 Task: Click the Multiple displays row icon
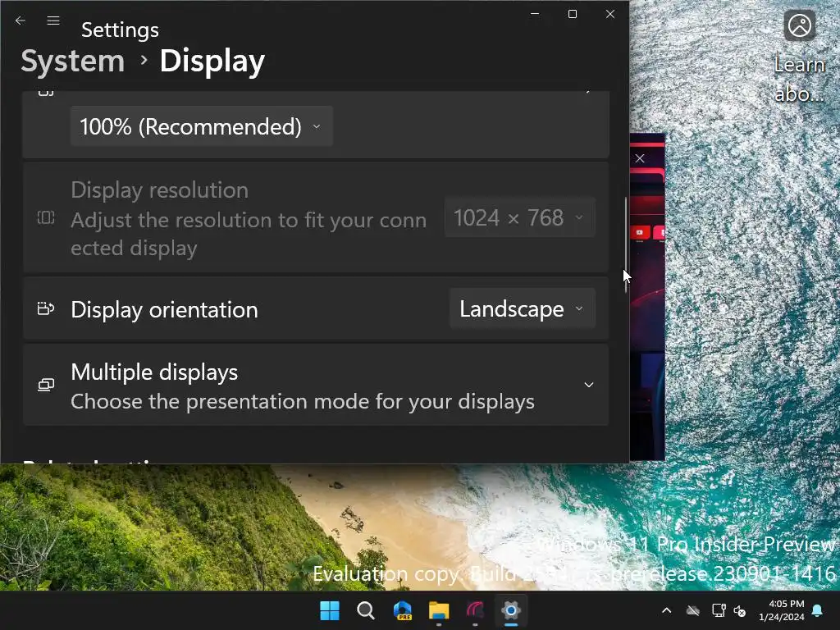click(x=46, y=385)
